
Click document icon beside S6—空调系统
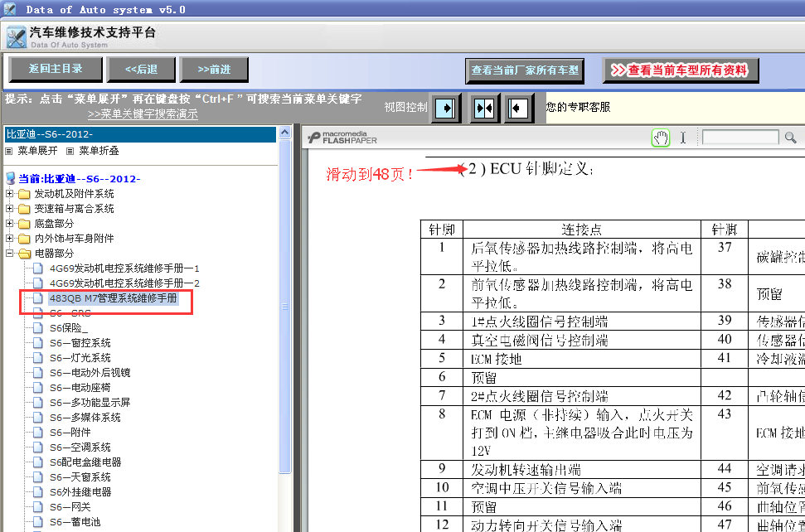[37, 447]
